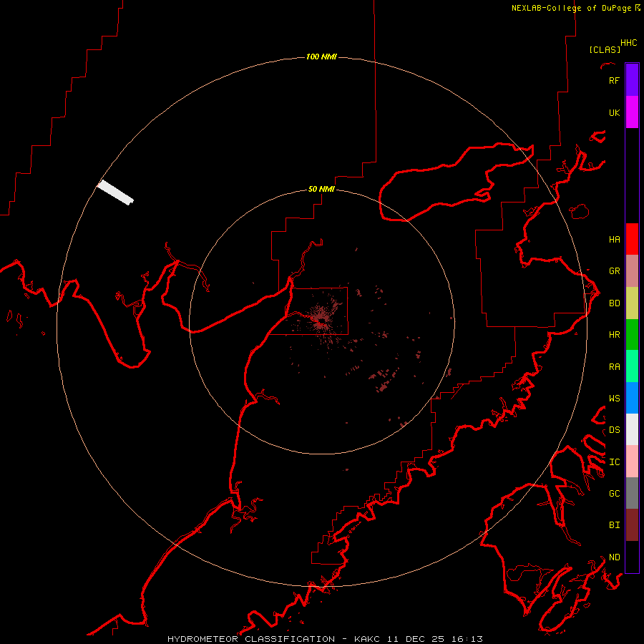
Task: Select the salmon GR legend swatch
Action: coord(632,271)
